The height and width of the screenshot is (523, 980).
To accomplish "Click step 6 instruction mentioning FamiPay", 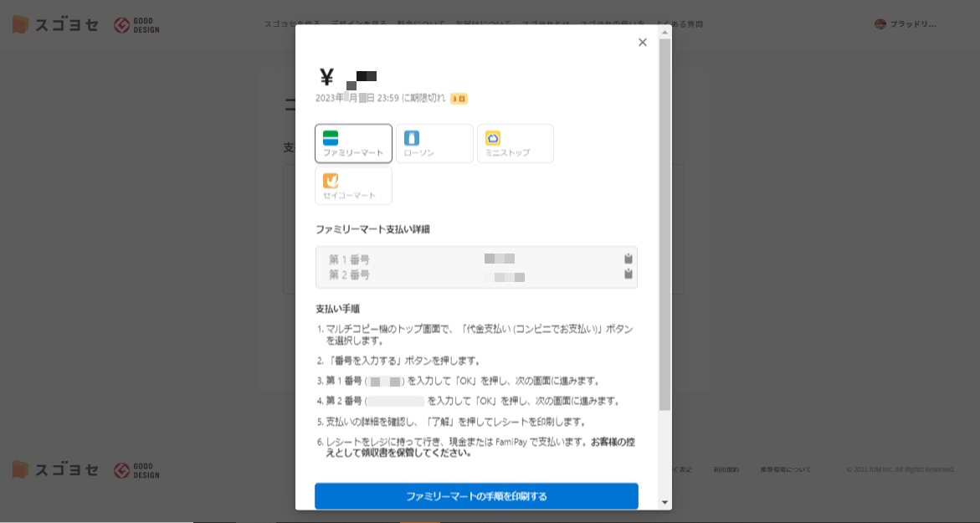I will click(475, 447).
